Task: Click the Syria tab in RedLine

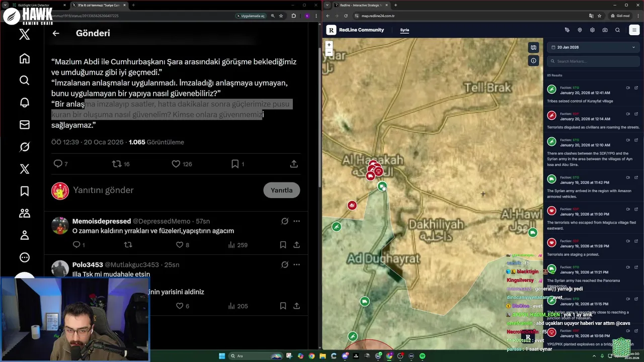Action: tap(405, 30)
